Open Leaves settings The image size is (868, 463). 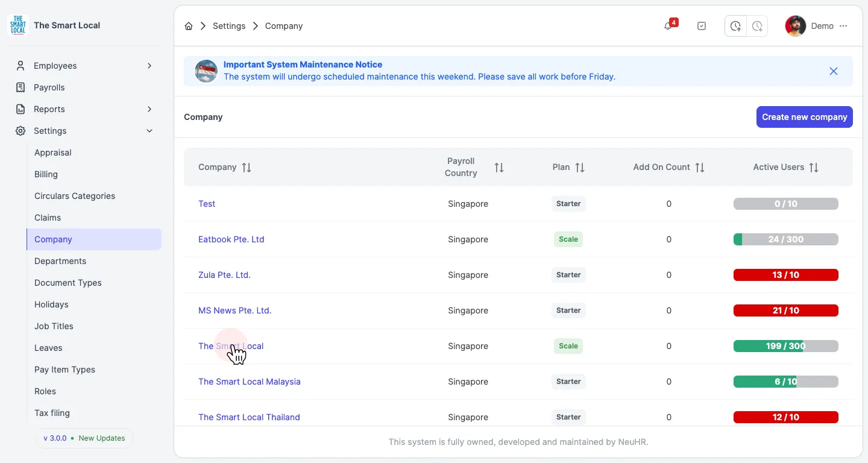coord(94,348)
